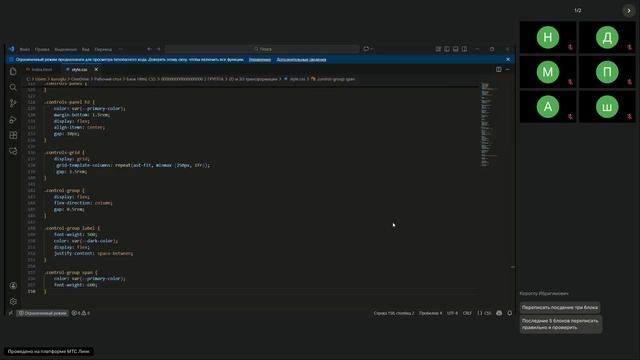The image size is (640, 360).
Task: Close the restricted mode notification banner
Action: 508,59
